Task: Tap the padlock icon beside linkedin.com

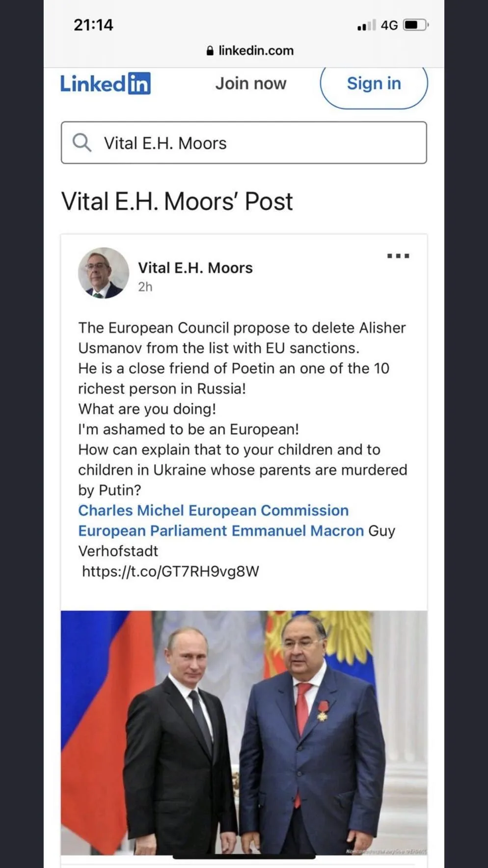Action: (210, 51)
